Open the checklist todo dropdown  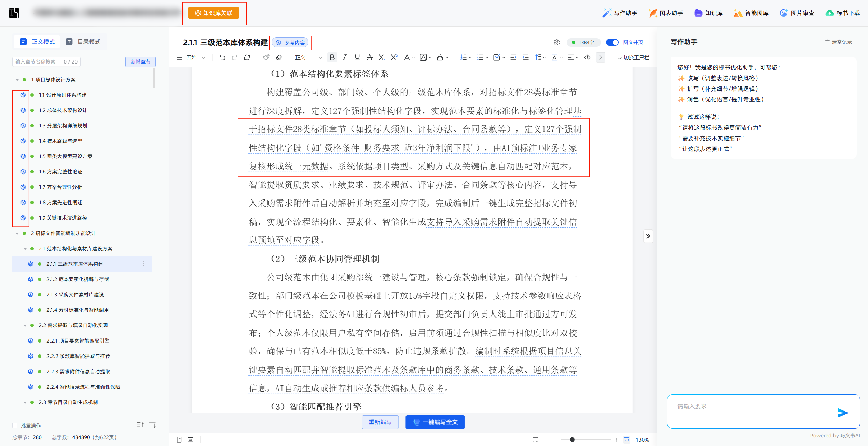point(499,57)
